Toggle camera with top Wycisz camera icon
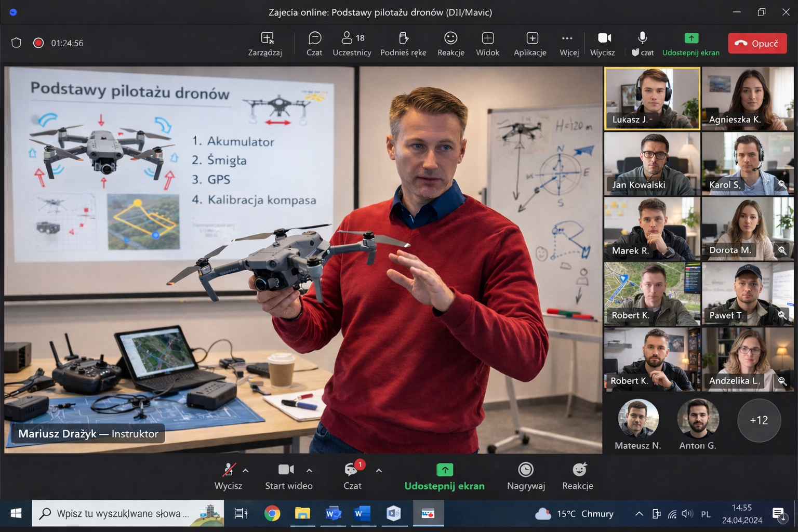 [603, 44]
